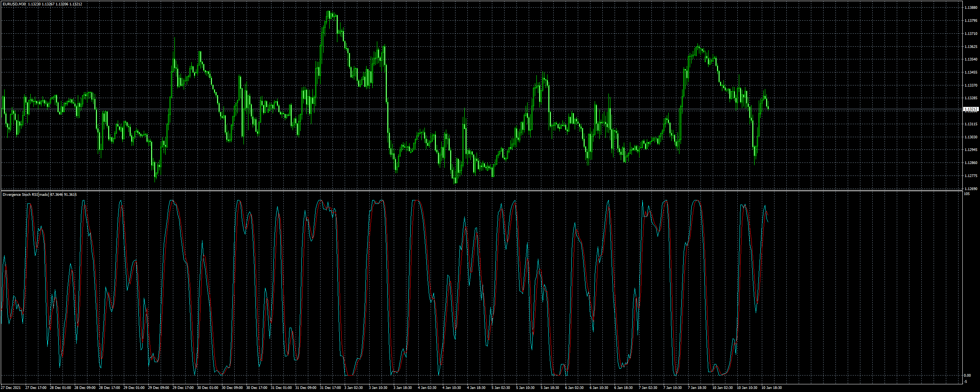
Task: Select the 30 Dec 17:00 time label
Action: (x=257, y=388)
